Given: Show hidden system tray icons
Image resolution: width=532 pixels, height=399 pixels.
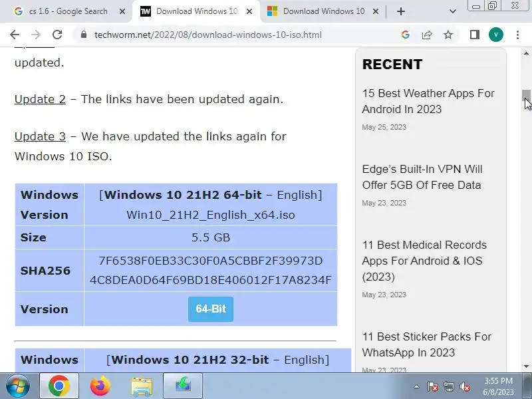Looking at the screenshot, I should coord(416,386).
